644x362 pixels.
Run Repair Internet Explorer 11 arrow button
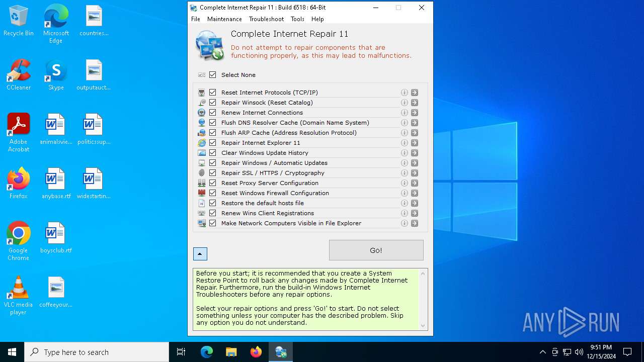click(x=415, y=143)
